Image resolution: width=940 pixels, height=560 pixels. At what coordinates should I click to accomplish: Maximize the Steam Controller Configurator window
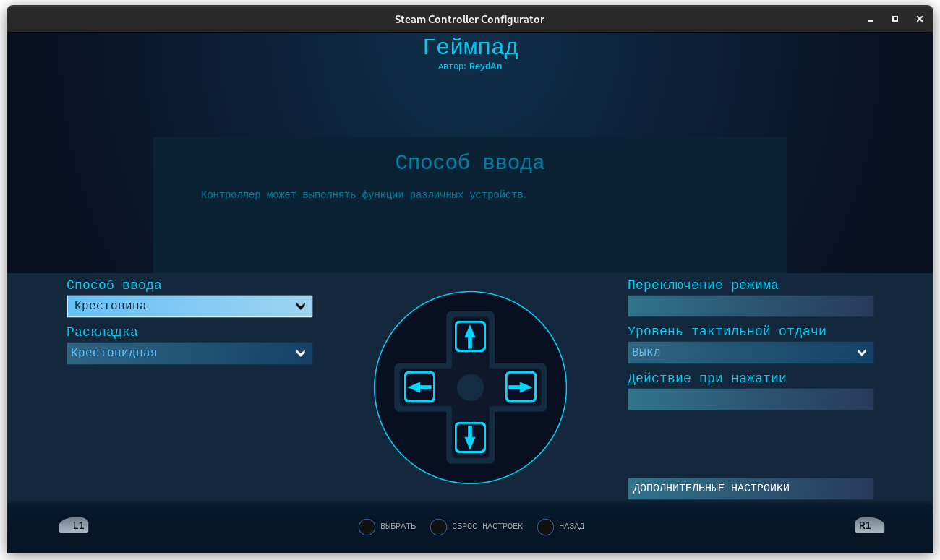coord(894,19)
